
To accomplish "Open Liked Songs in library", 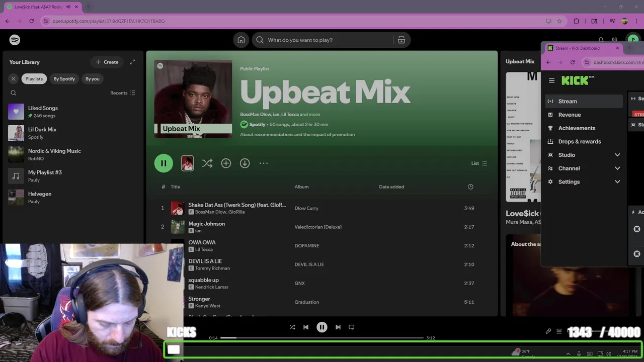I will click(x=73, y=112).
